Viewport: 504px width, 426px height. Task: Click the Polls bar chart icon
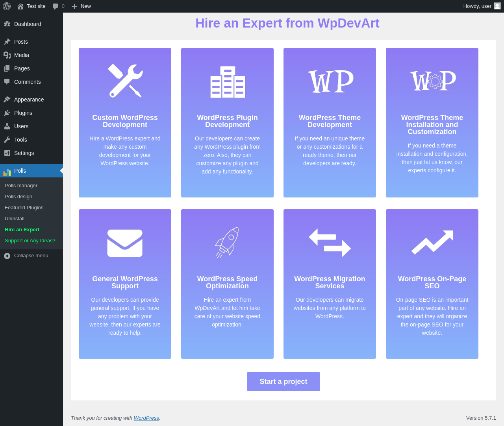7,172
